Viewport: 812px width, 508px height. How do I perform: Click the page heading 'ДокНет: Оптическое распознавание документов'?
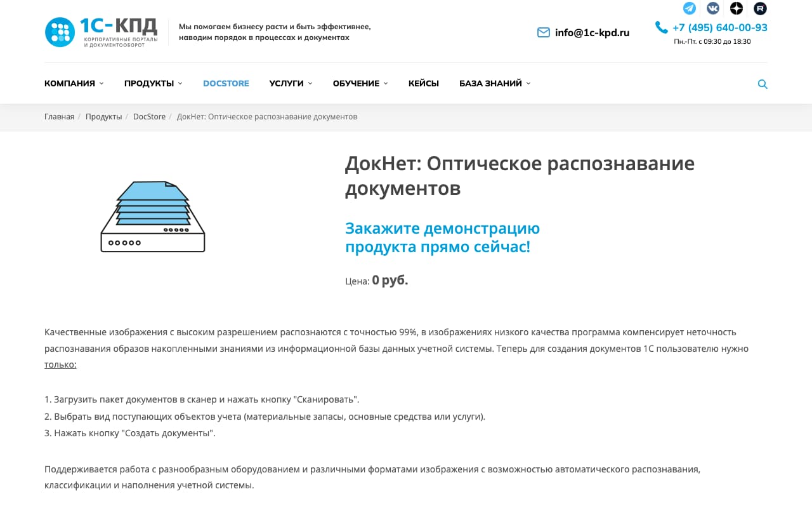[520, 176]
